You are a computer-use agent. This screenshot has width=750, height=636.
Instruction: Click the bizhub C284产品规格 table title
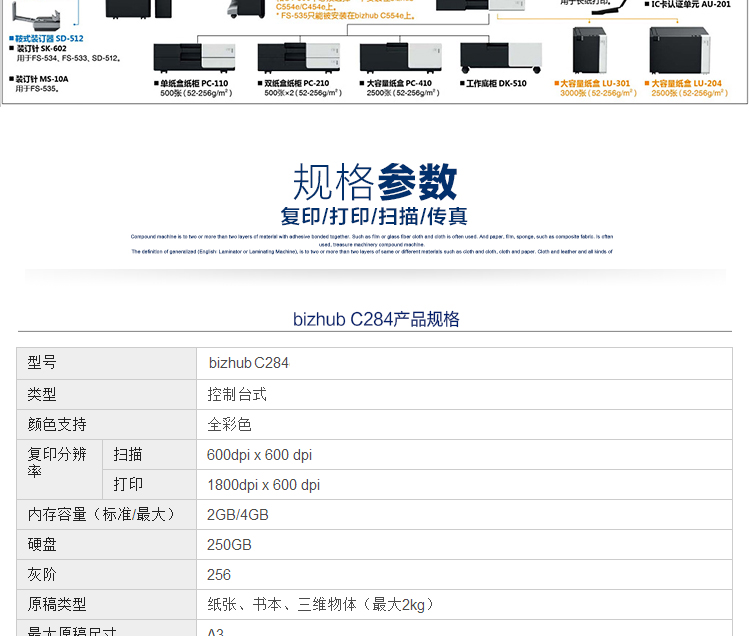point(376,319)
